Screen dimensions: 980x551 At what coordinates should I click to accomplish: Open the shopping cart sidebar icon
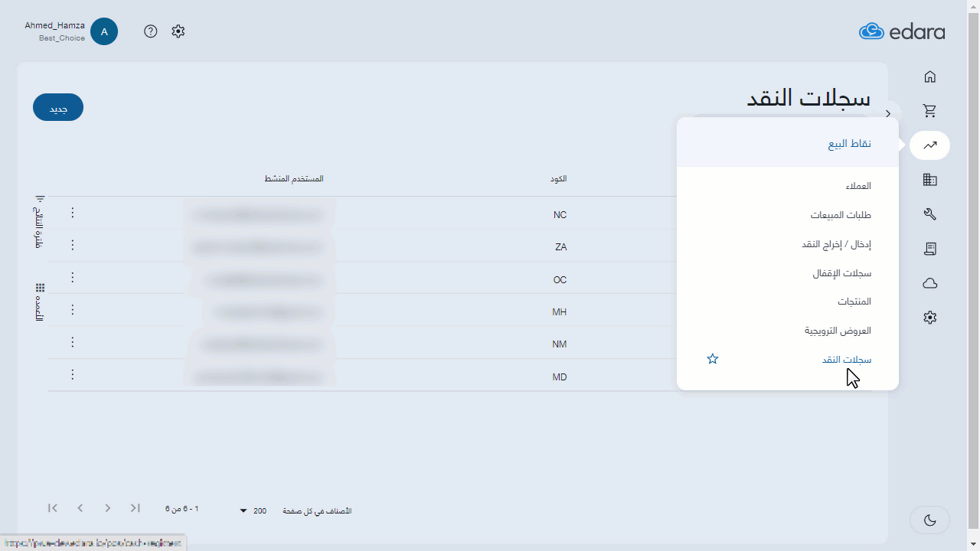point(929,111)
